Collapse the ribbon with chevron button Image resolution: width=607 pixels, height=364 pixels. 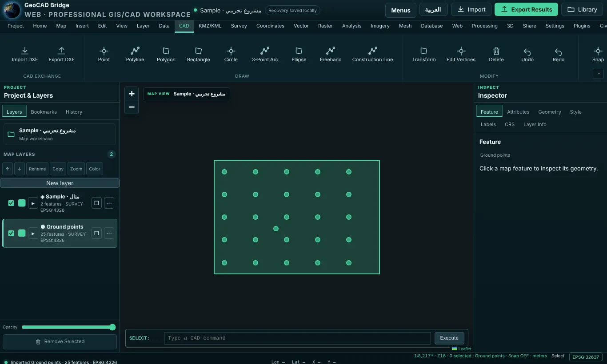598,74
